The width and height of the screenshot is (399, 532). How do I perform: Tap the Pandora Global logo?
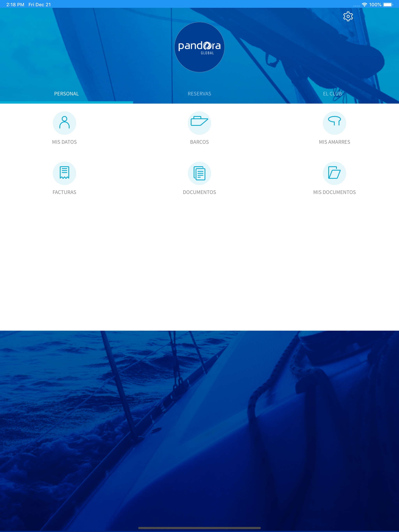pyautogui.click(x=199, y=47)
